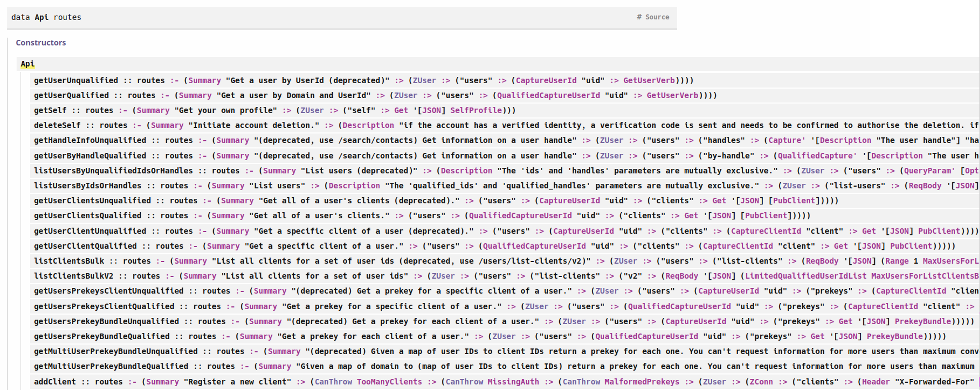Screen dimensions: 980x390
Task: Click the getMultiUserPrekeyBundleUnqualified field name
Action: 116,351
